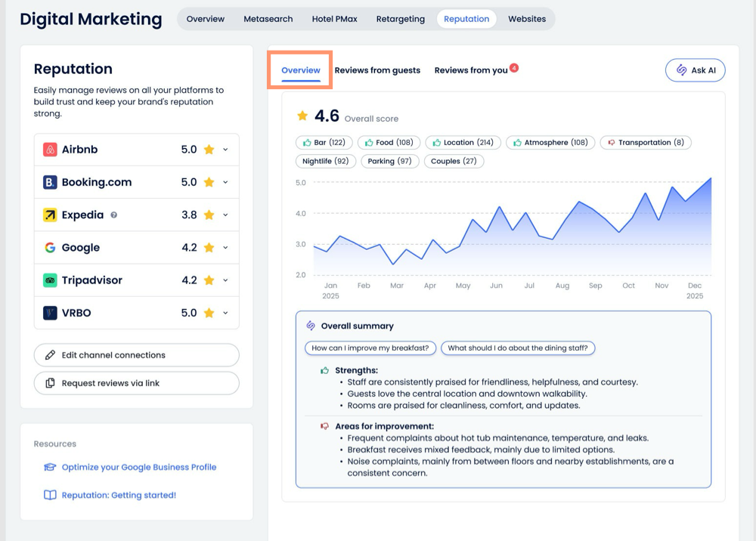Expand the Airbnb rating chevron
756x541 pixels.
225,150
